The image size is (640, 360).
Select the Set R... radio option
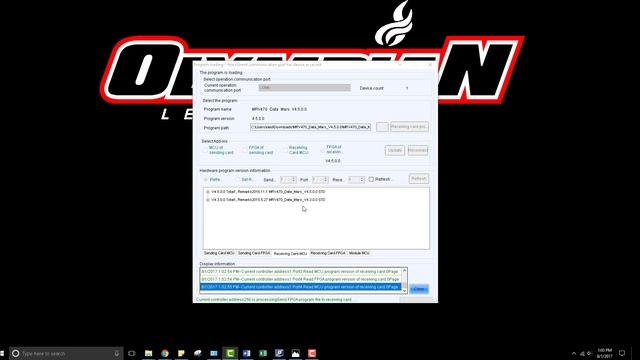pyautogui.click(x=237, y=180)
